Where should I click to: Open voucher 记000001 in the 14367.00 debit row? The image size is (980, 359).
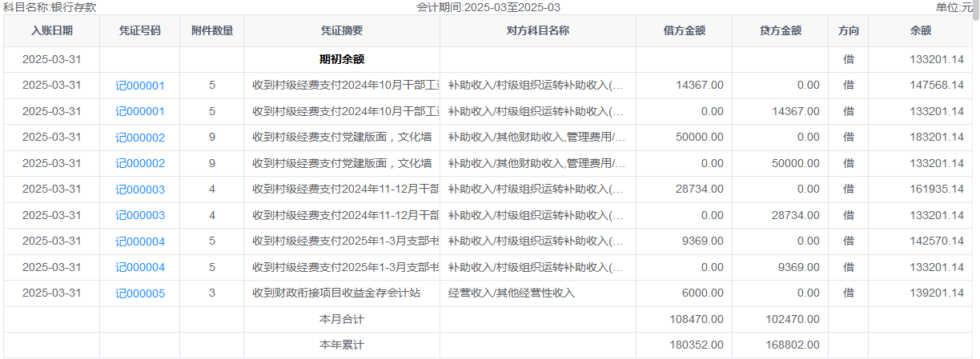[139, 86]
